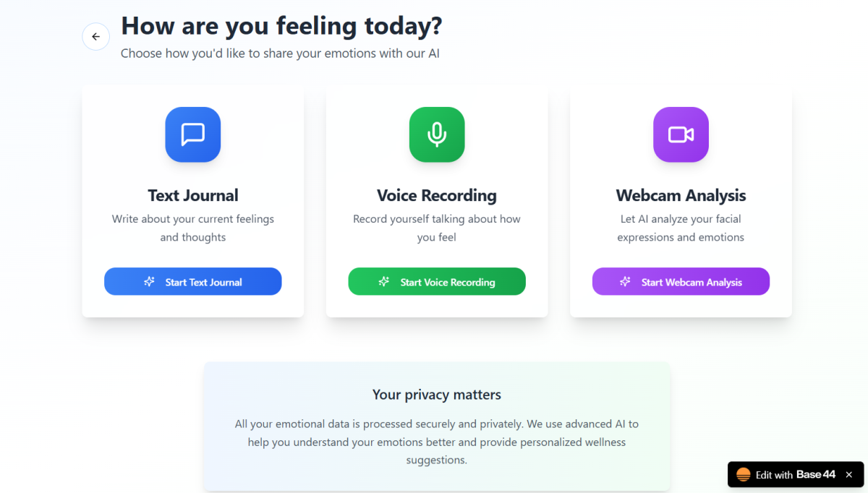
Task: Click sparkle icon on Start Voice Recording
Action: tap(384, 282)
